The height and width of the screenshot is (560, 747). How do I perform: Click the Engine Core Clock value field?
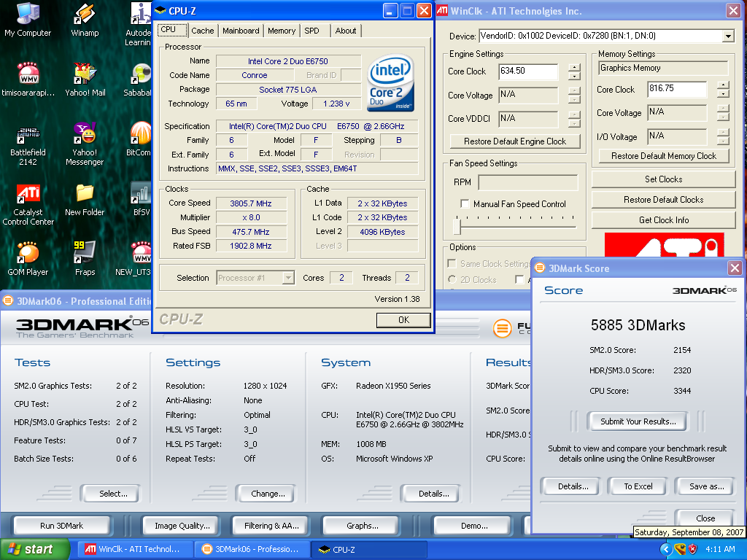tap(528, 71)
